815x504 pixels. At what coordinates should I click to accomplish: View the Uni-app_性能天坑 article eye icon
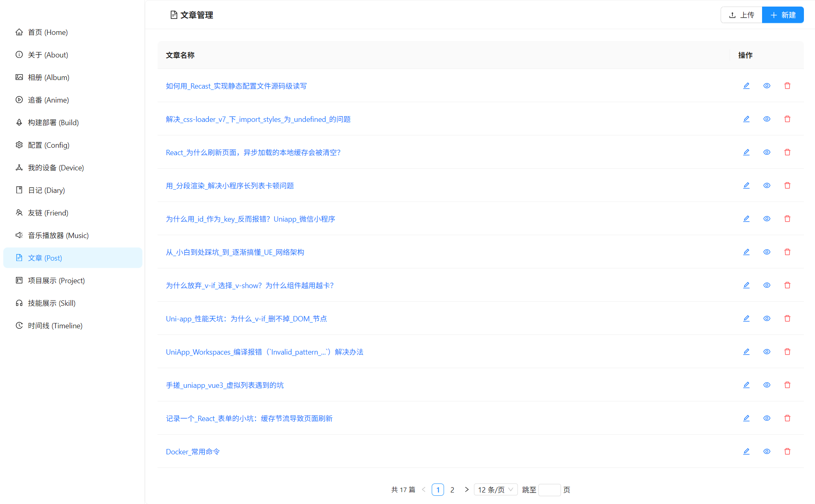(767, 318)
